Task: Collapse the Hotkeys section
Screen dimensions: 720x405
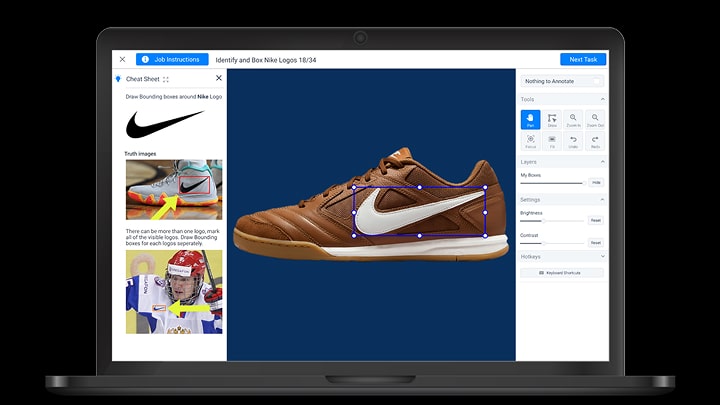Action: (602, 257)
